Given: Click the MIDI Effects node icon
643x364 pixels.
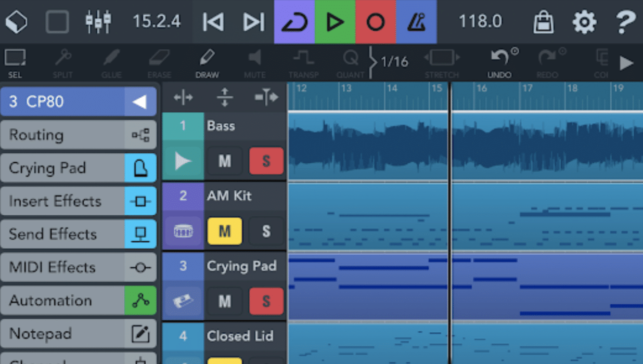Looking at the screenshot, I should coord(140,267).
